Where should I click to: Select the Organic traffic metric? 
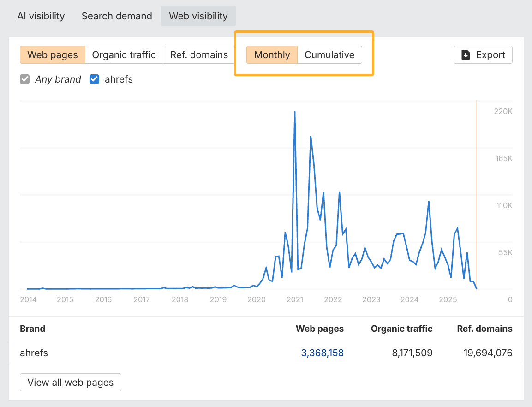tap(124, 54)
